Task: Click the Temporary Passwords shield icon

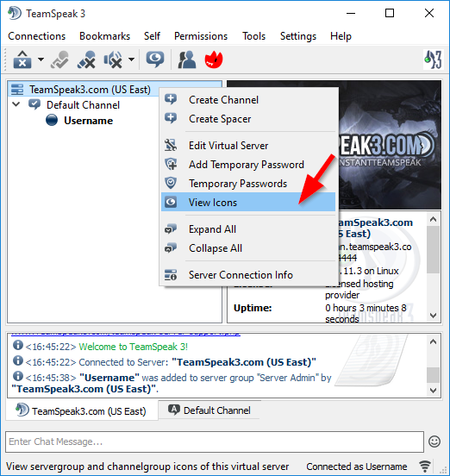Action: click(171, 183)
